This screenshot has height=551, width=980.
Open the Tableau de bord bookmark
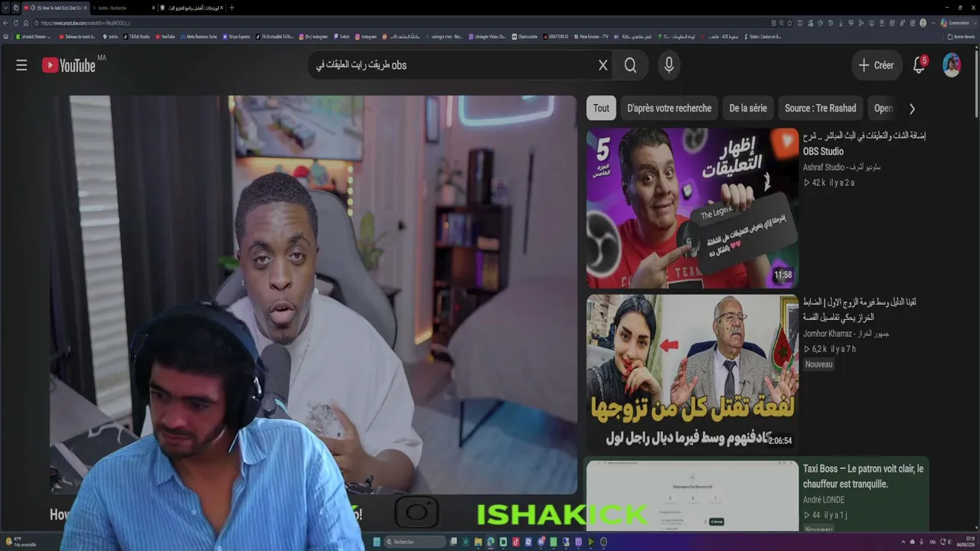(77, 37)
